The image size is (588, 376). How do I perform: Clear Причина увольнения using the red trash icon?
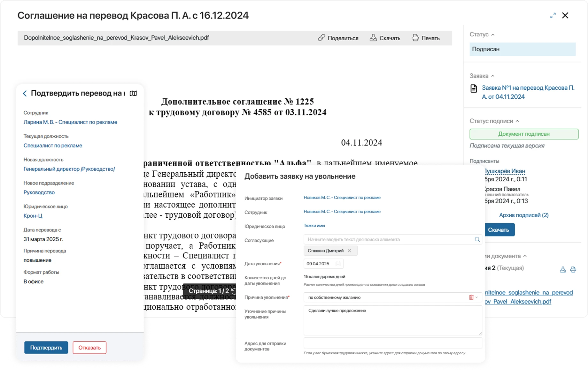tap(471, 297)
